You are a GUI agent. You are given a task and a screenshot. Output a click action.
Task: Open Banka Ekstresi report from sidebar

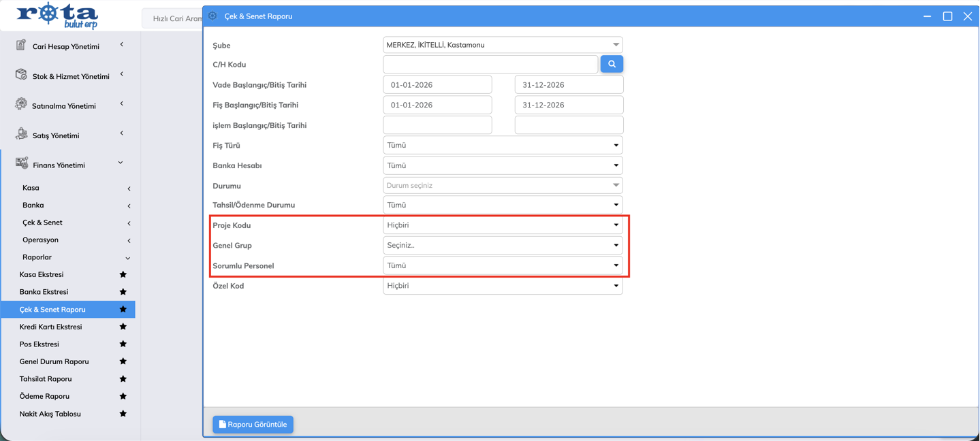tap(44, 292)
